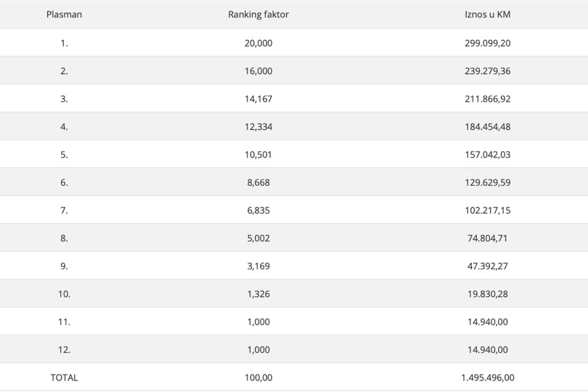Select placement 12. cell
The height and width of the screenshot is (392, 588).
click(x=64, y=350)
